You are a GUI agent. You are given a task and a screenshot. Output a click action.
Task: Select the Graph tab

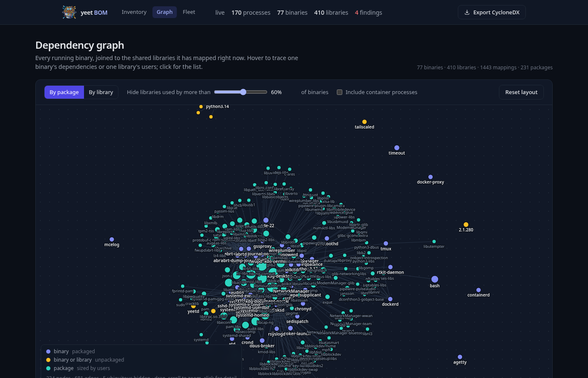(165, 12)
